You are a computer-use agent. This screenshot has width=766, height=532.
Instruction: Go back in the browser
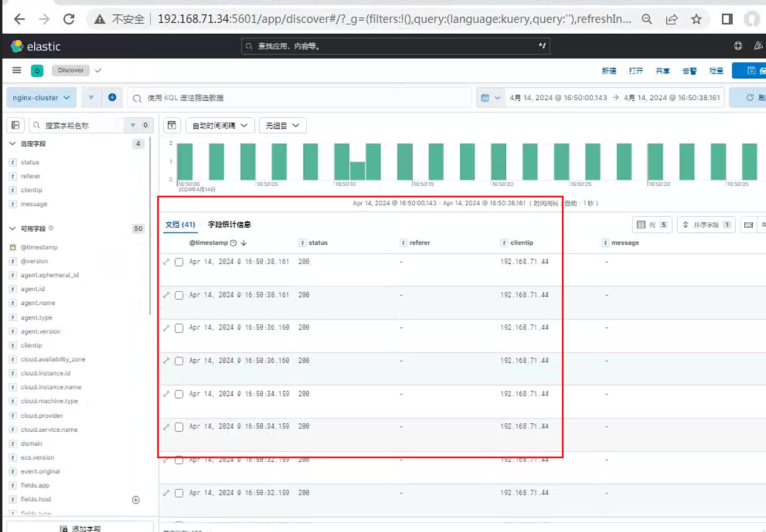[x=19, y=19]
